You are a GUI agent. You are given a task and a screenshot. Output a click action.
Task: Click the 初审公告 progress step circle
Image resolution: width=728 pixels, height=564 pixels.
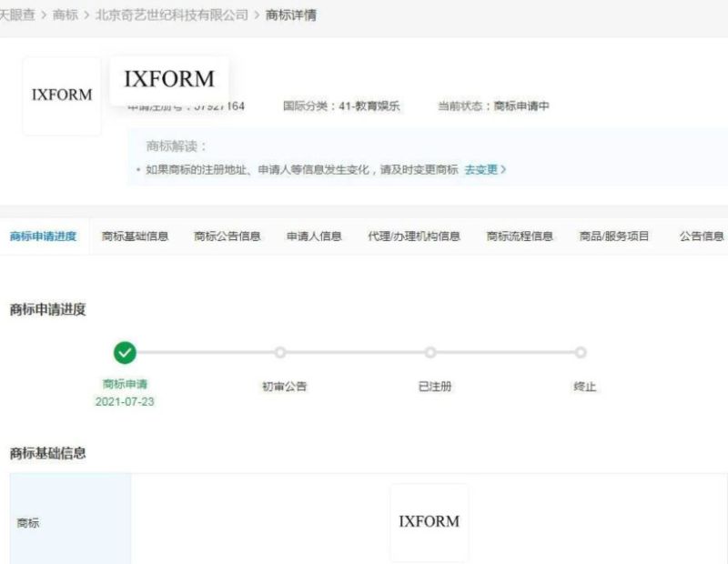pos(280,353)
